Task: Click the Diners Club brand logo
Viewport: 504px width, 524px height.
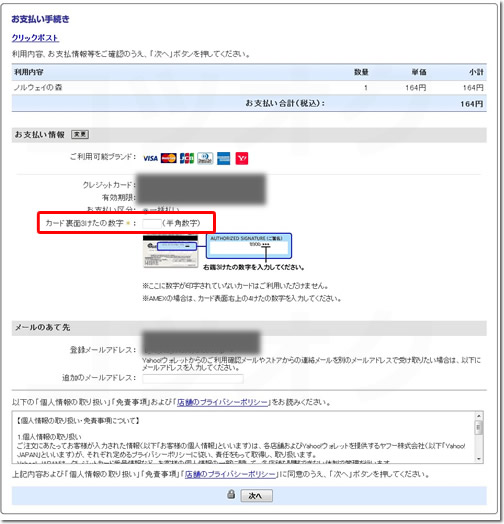Action: coord(205,158)
